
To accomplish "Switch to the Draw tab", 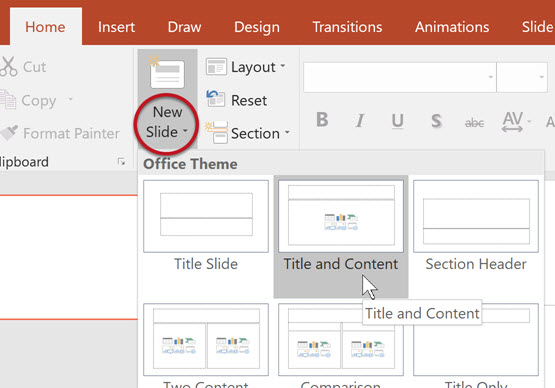I will 184,27.
